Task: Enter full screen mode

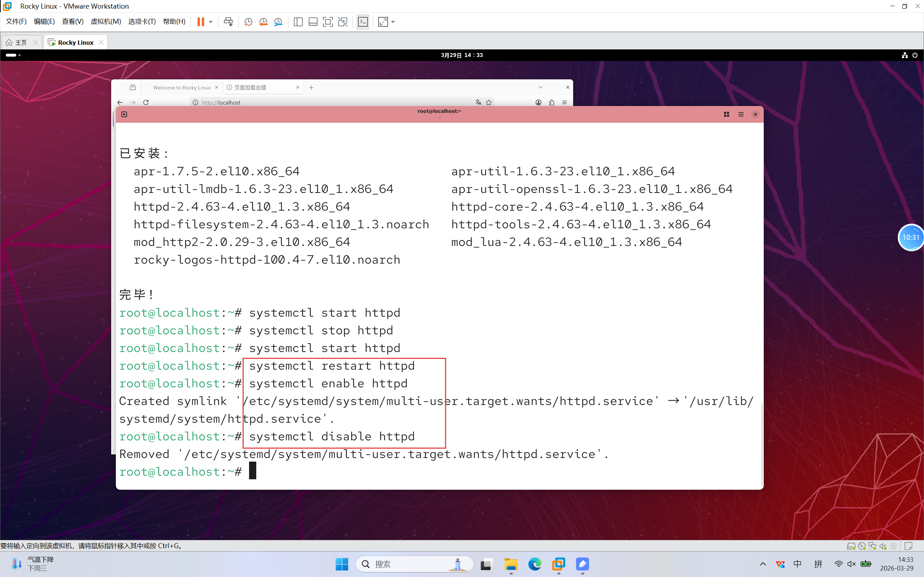Action: point(328,22)
